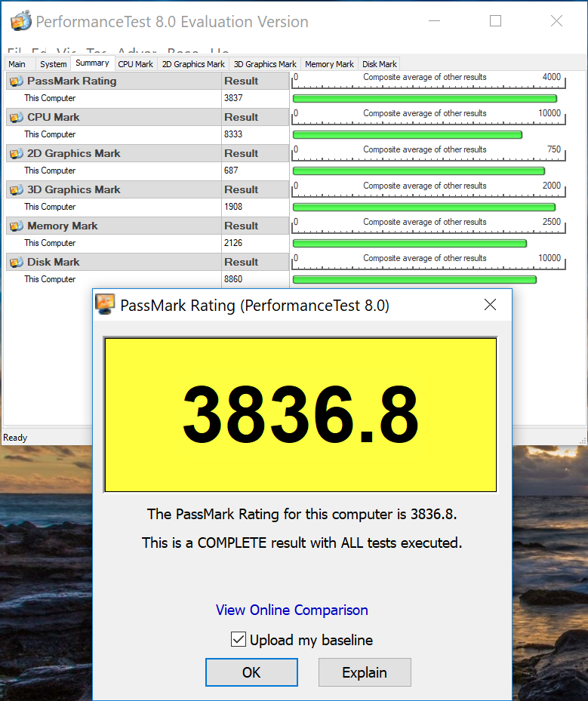Confirm the dialog with OK
Viewport: 588px width, 701px height.
point(251,672)
